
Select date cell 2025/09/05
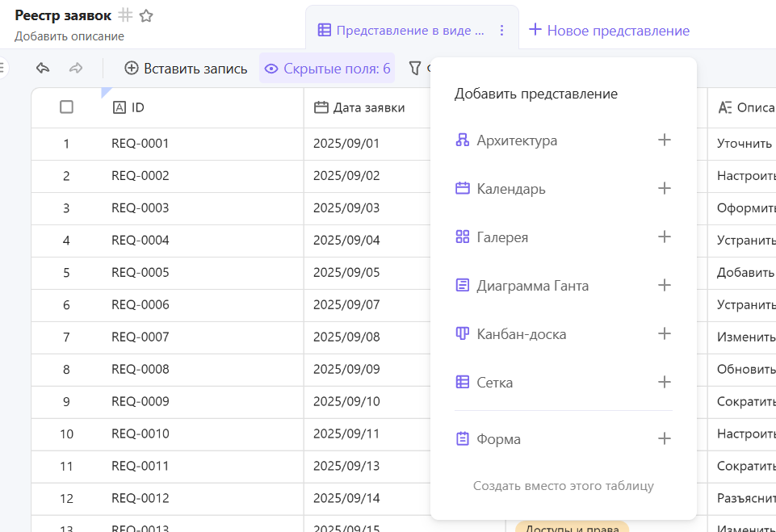(x=367, y=273)
